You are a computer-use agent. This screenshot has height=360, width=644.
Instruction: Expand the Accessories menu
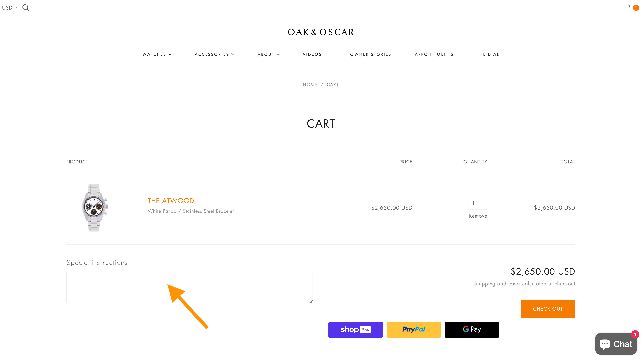(x=214, y=54)
